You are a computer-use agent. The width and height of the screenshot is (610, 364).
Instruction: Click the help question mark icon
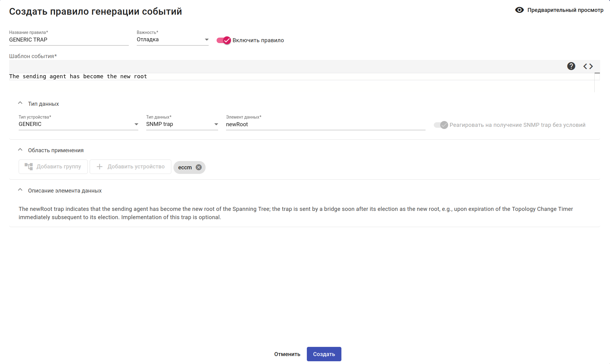click(571, 66)
